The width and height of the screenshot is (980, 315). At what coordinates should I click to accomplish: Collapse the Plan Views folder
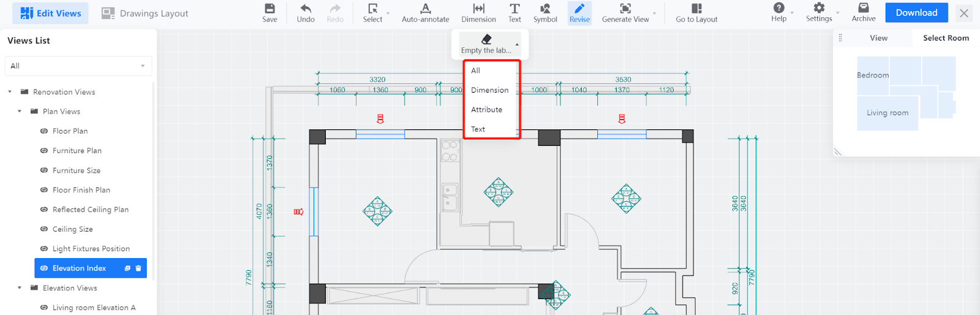coord(20,112)
